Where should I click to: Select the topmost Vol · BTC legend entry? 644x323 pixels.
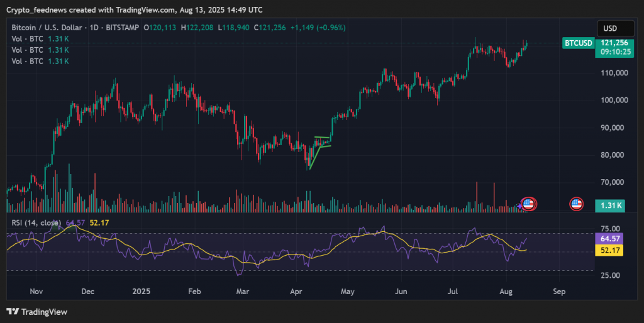coord(28,38)
